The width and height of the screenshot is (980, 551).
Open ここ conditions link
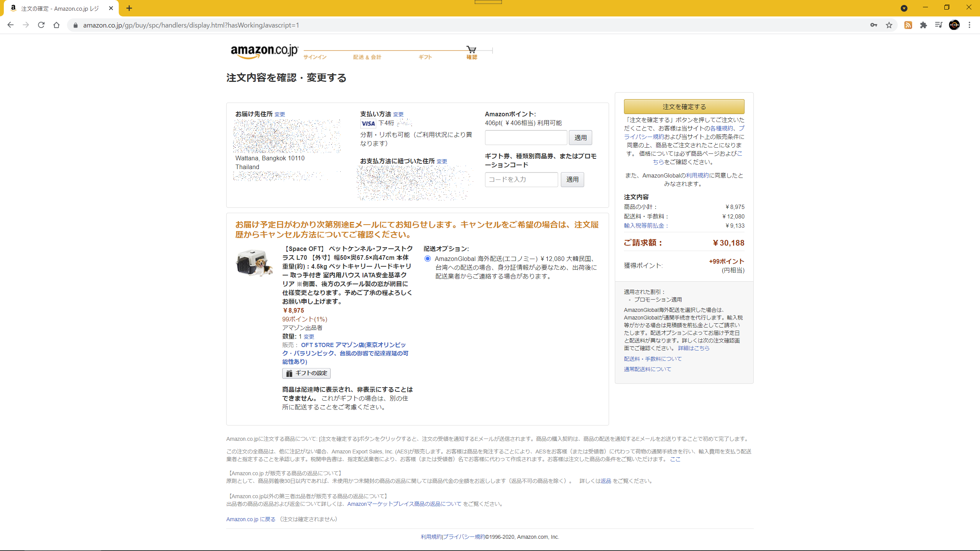tap(675, 459)
